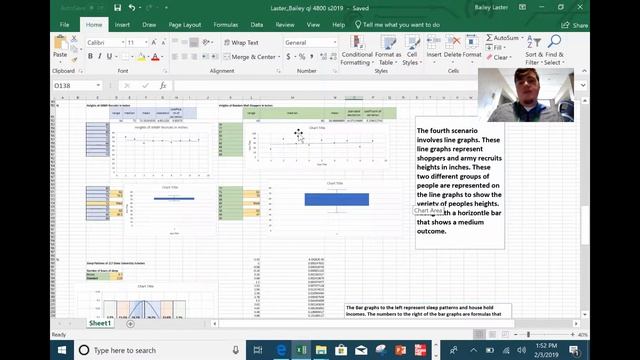This screenshot has height=360, width=640.
Task: Select the Sheet1 tab
Action: click(x=100, y=323)
